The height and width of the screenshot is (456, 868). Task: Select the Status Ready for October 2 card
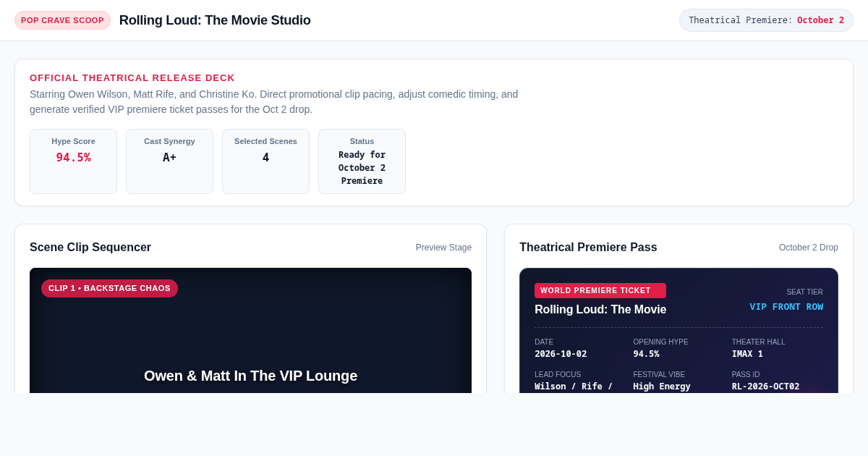362,161
